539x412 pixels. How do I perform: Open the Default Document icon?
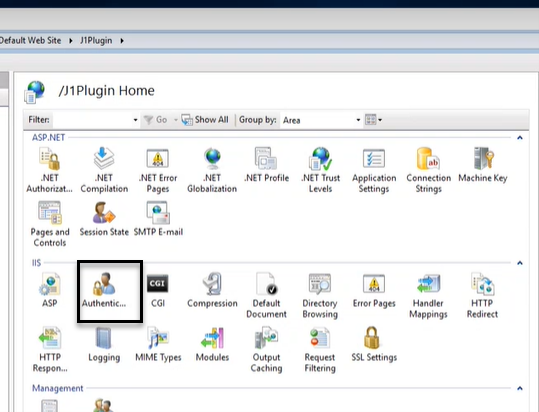pyautogui.click(x=266, y=296)
